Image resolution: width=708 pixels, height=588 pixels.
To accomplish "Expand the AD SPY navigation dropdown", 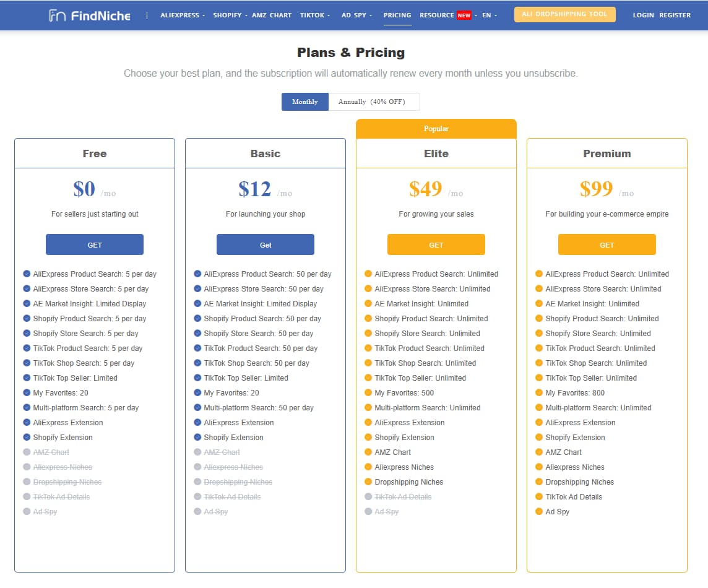I will click(356, 15).
